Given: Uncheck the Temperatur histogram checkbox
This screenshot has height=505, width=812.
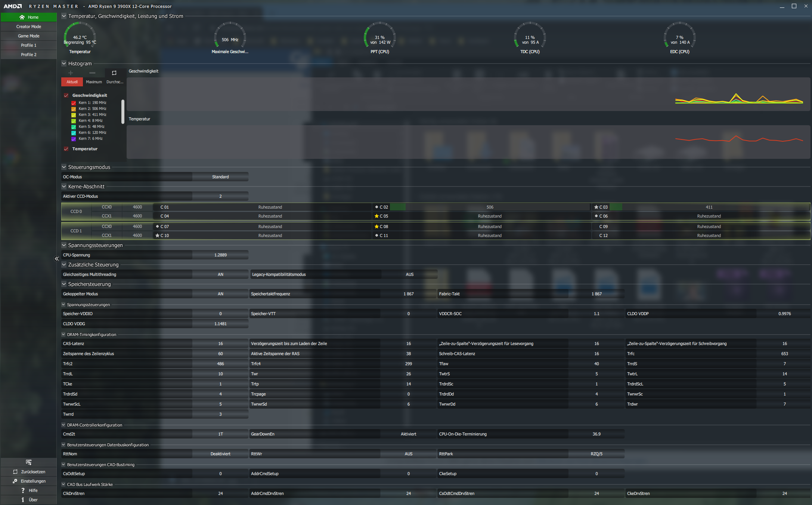Looking at the screenshot, I should click(66, 149).
